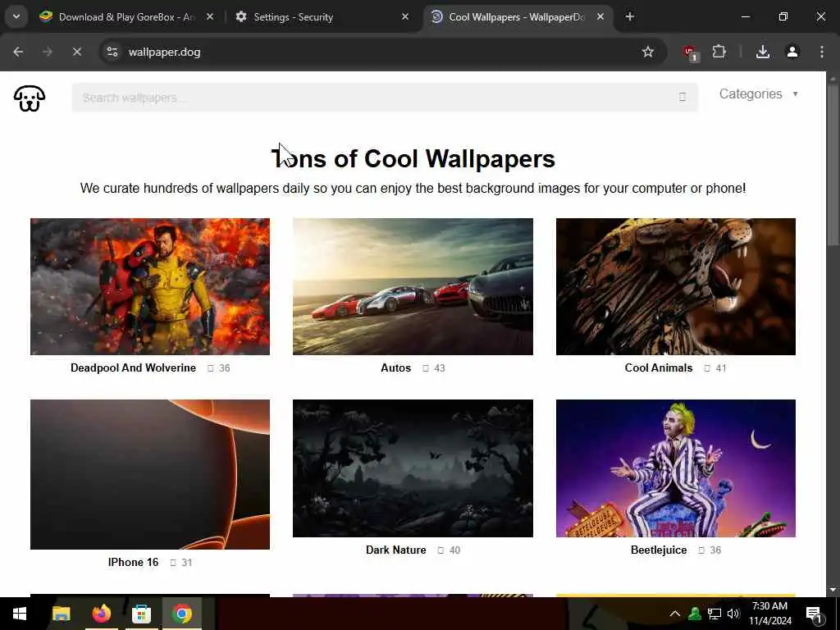
Task: Open the notification center icon
Action: pyautogui.click(x=814, y=614)
